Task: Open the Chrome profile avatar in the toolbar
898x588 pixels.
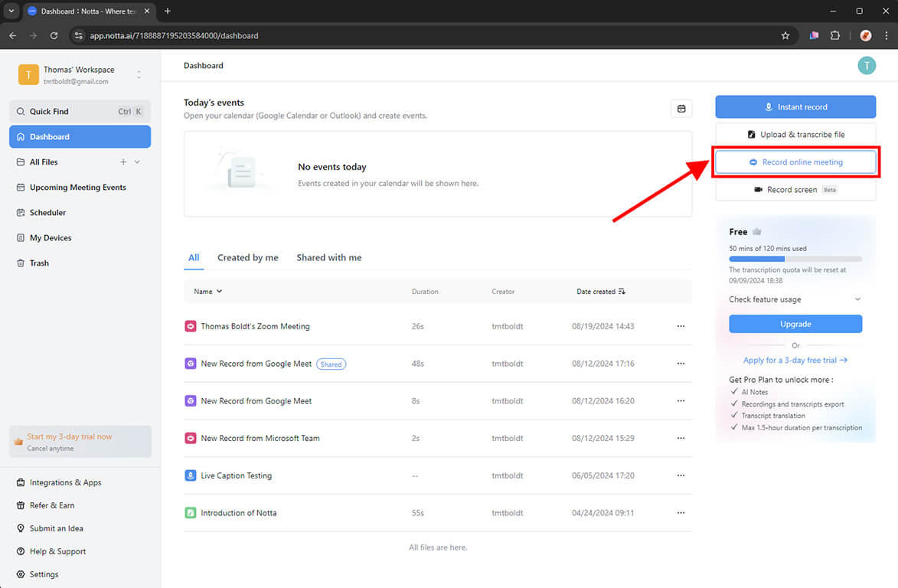Action: (x=865, y=35)
